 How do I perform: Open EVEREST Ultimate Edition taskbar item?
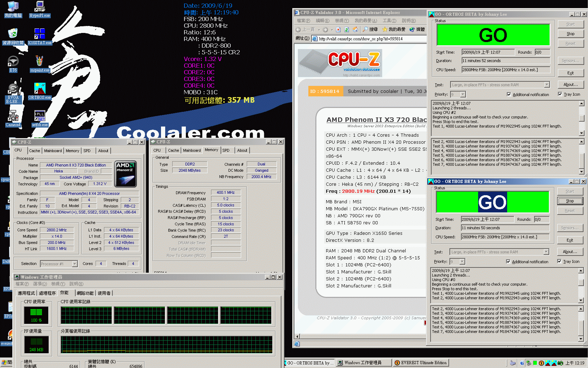click(x=421, y=363)
